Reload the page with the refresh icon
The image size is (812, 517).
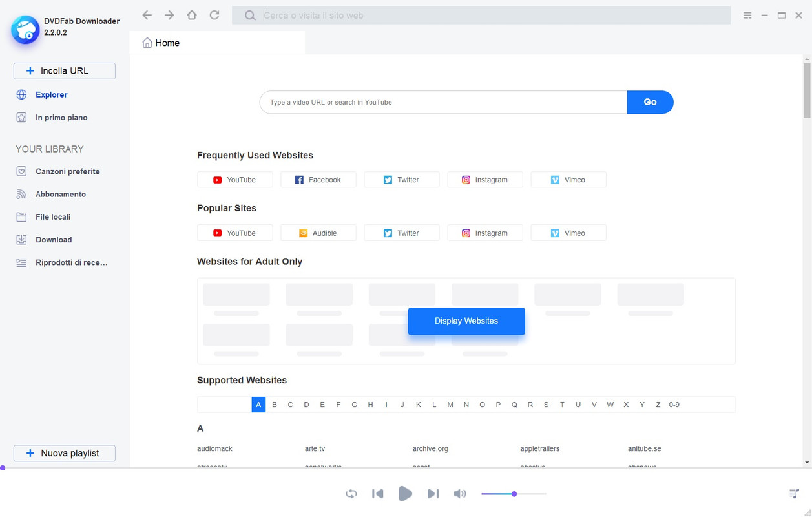click(x=214, y=15)
